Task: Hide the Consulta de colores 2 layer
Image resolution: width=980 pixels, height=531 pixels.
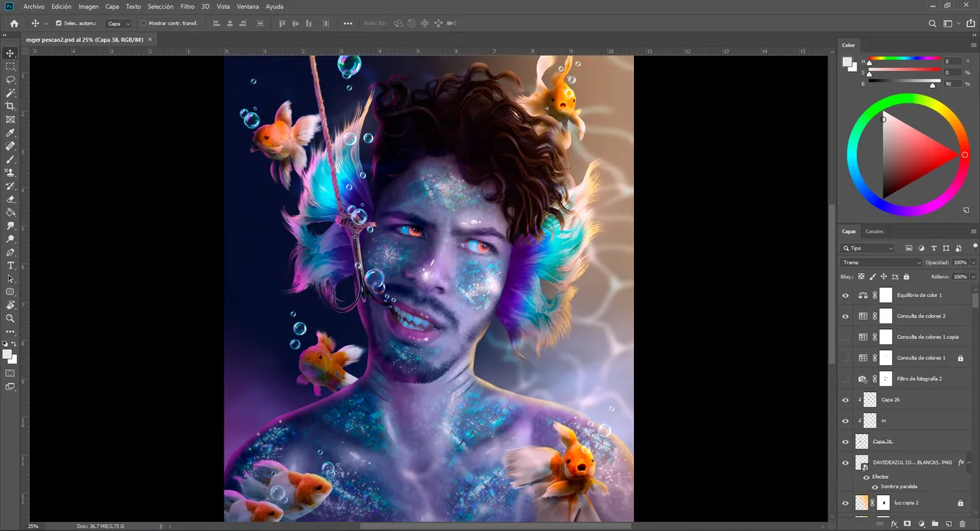Action: pyautogui.click(x=845, y=316)
